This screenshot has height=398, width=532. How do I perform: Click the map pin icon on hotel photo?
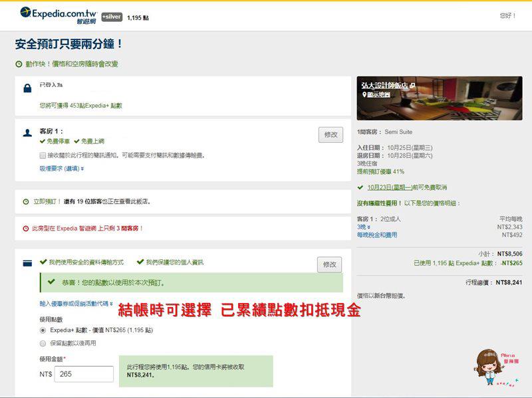[x=364, y=94]
